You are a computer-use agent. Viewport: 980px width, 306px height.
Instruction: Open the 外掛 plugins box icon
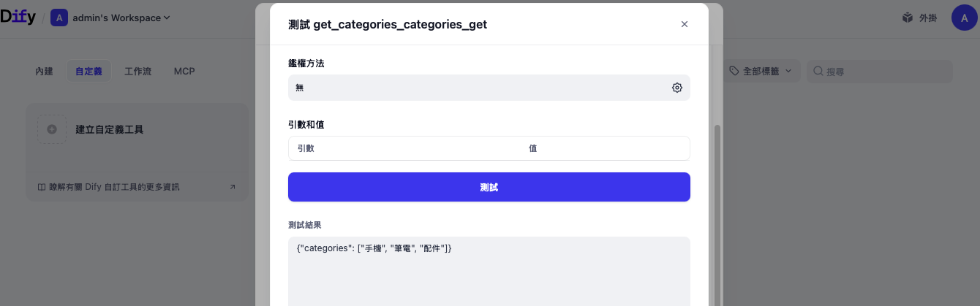tap(908, 18)
